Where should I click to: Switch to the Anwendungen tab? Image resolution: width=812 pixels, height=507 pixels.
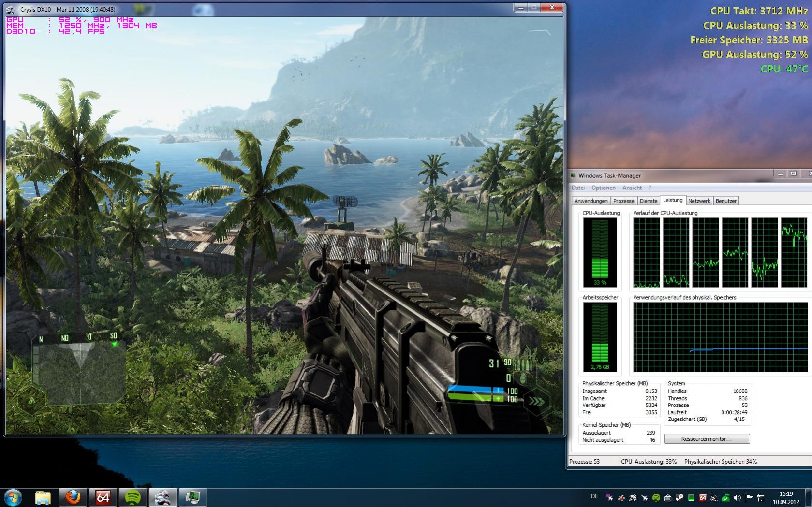click(x=591, y=201)
